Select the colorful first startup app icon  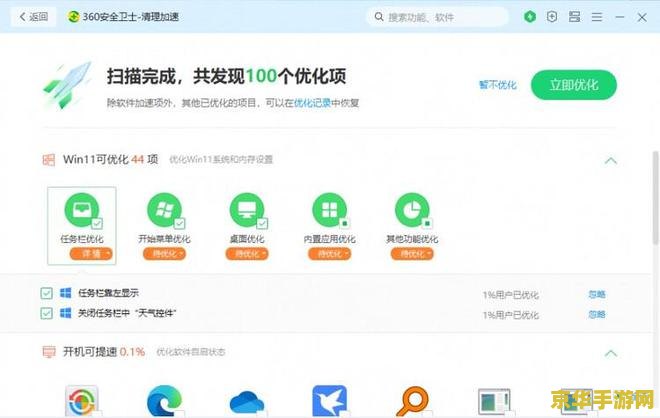82,401
